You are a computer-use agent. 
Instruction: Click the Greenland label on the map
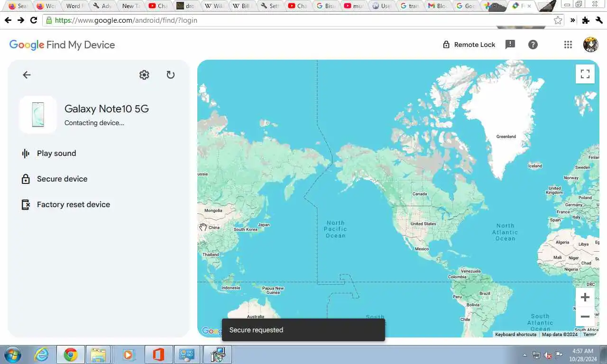point(506,136)
